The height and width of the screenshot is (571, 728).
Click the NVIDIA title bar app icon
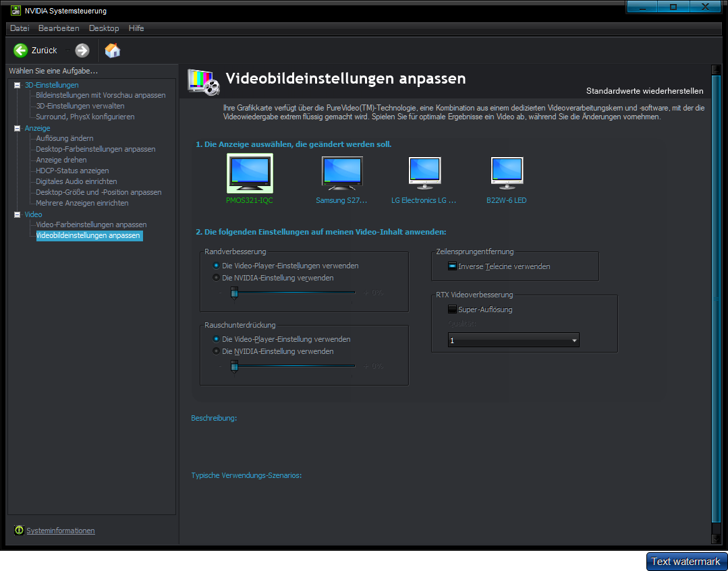pos(16,10)
